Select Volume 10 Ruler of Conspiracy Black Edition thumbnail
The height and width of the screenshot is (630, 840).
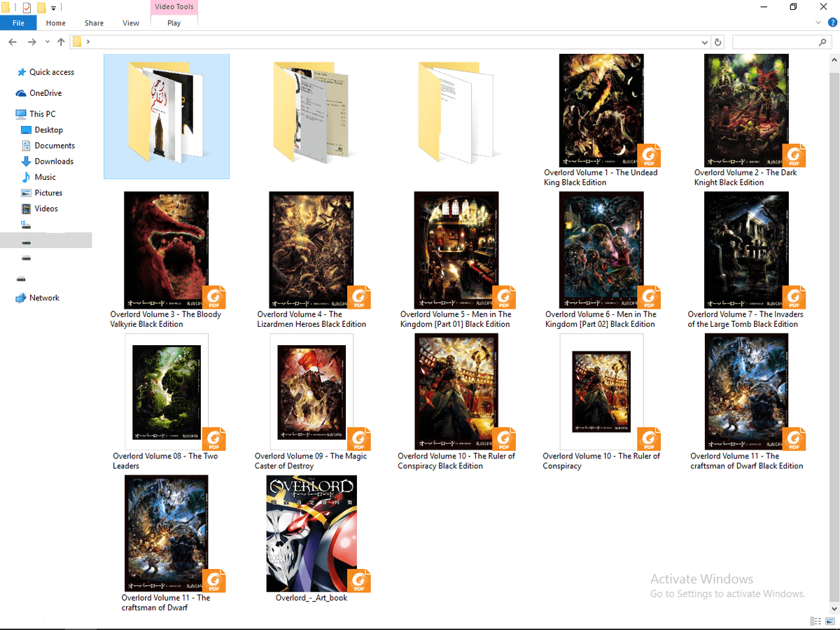point(456,392)
